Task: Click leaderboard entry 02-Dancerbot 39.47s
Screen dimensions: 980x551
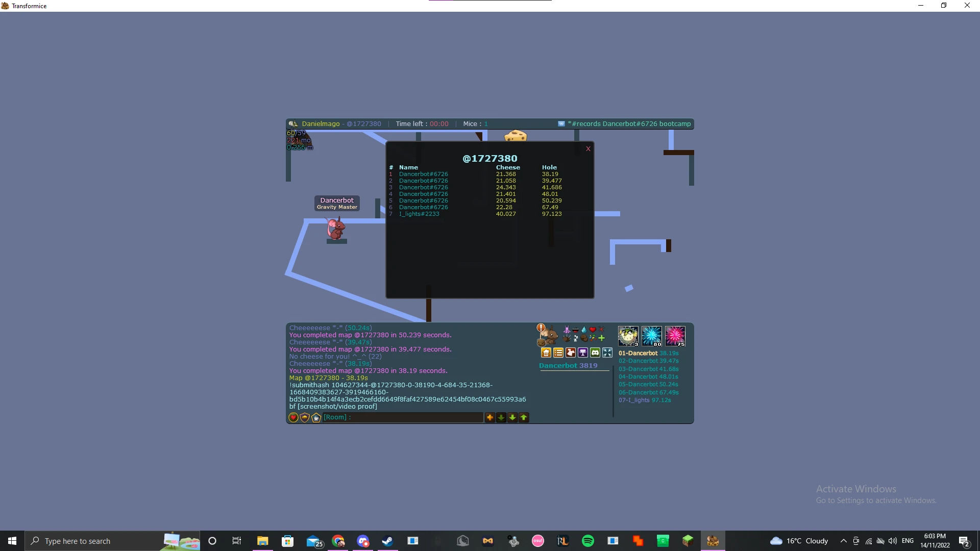Action: [649, 361]
